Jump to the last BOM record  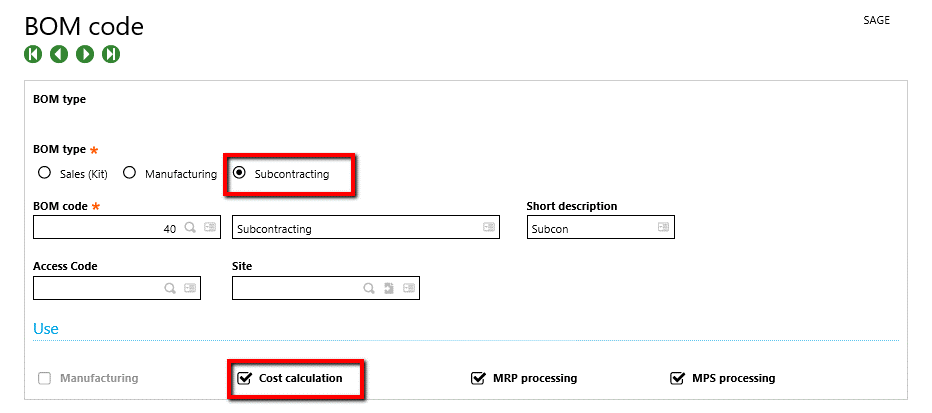click(111, 54)
